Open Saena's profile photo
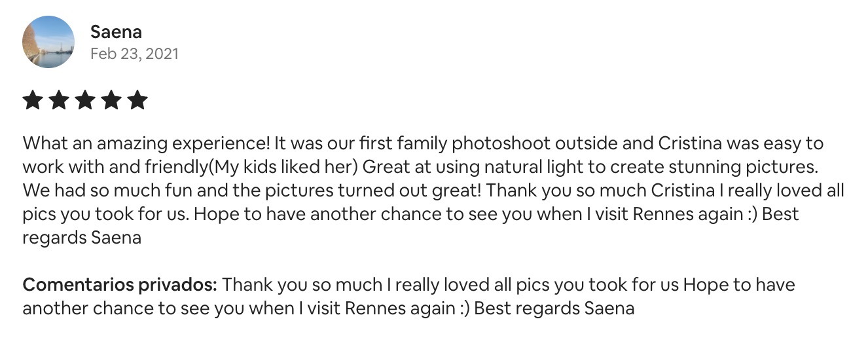Viewport: 868px width, 351px height. [x=48, y=42]
